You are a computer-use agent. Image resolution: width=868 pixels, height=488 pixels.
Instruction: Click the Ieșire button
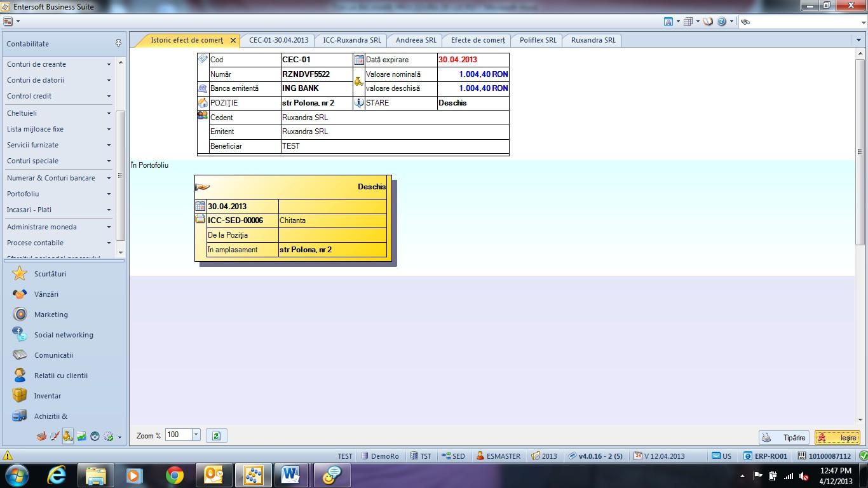click(x=837, y=437)
